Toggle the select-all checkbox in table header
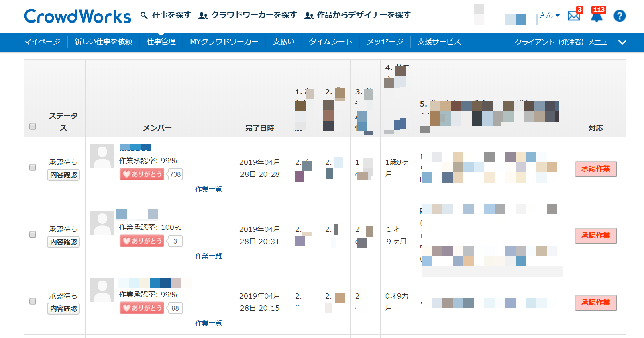Screen dimensions: 644x338 [x=33, y=127]
